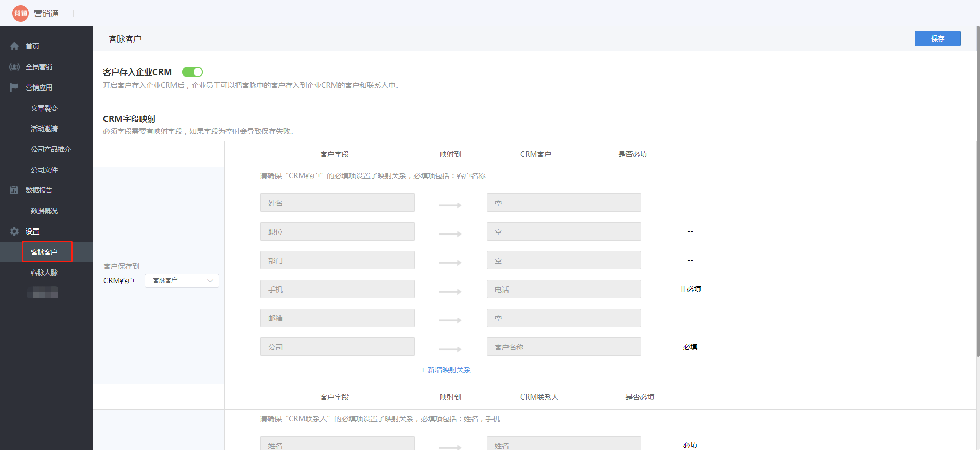Screen dimensions: 980x450
Task: Click the 营销通 logo icon
Action: tap(21, 13)
